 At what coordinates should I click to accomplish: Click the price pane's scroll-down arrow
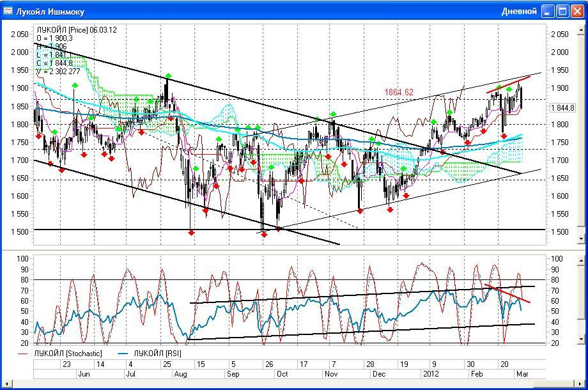[581, 238]
